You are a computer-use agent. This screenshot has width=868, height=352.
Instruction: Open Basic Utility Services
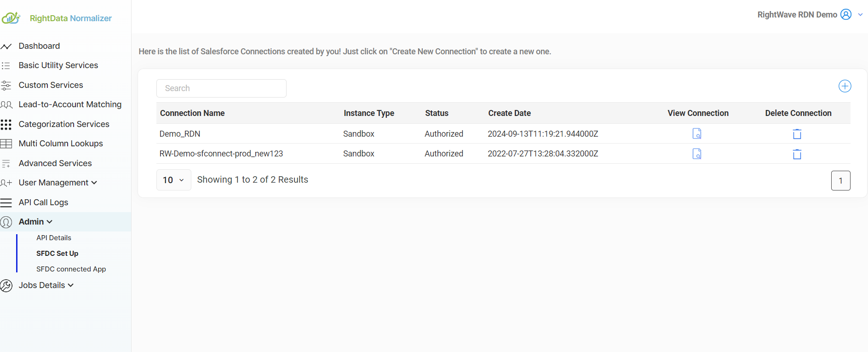[x=58, y=65]
